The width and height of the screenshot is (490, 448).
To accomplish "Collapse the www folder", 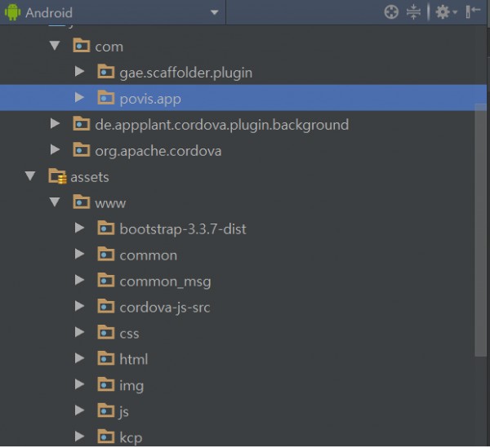I will coord(55,202).
